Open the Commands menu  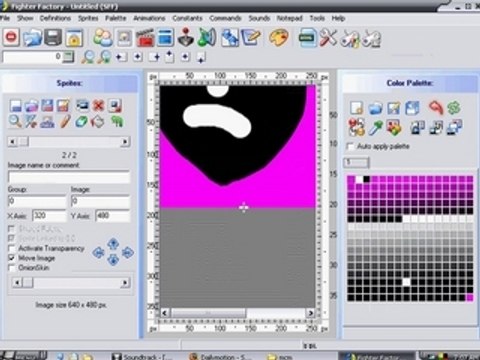(x=225, y=18)
